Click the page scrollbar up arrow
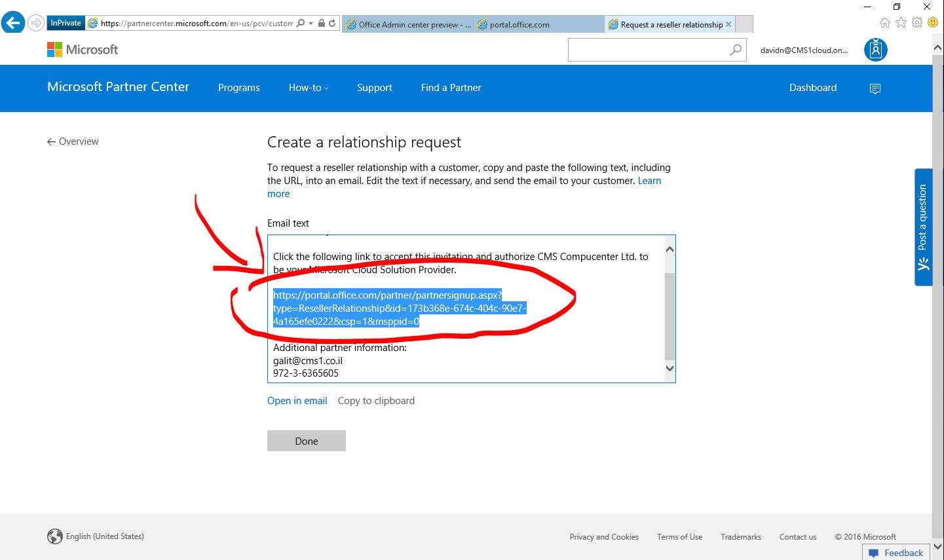Image resolution: width=944 pixels, height=560 pixels. (x=938, y=48)
